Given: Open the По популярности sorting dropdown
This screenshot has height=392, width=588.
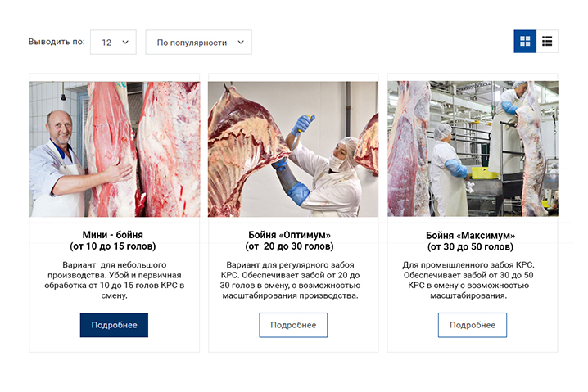Looking at the screenshot, I should point(199,43).
